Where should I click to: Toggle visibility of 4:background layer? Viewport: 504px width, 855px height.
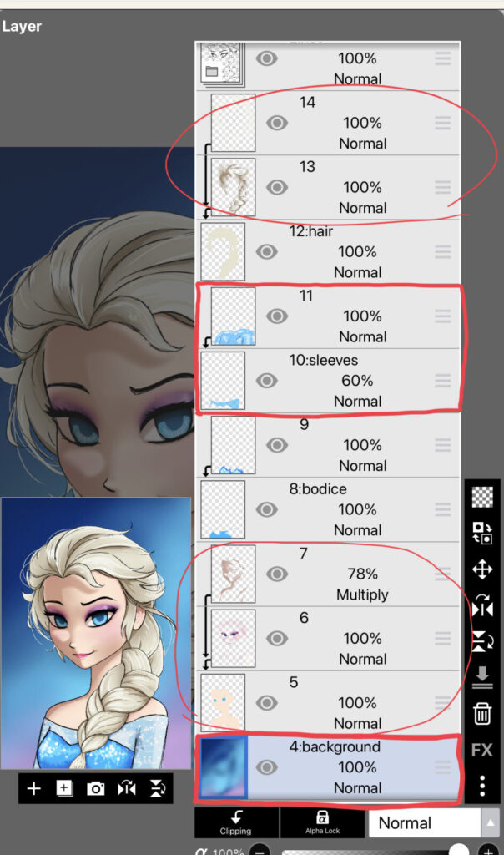point(266,766)
